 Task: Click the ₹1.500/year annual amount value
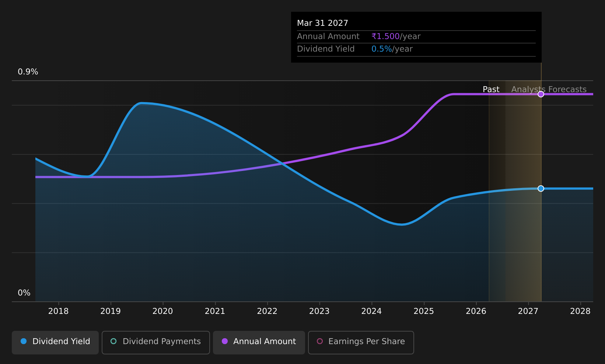tap(396, 36)
